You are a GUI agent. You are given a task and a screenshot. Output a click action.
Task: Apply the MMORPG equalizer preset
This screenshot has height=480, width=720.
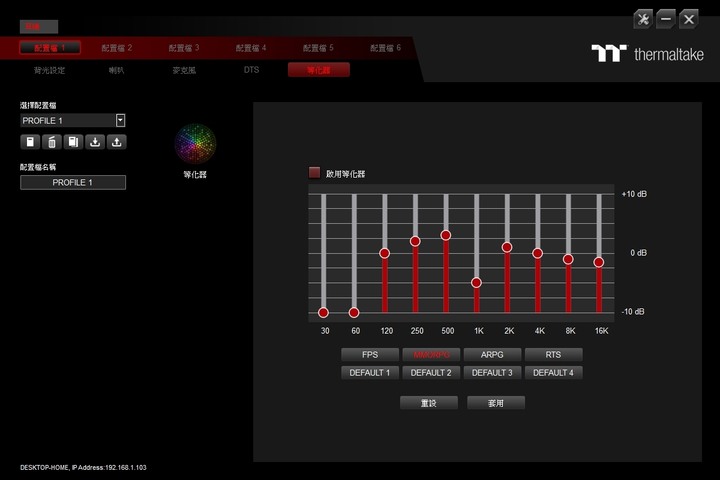[431, 355]
